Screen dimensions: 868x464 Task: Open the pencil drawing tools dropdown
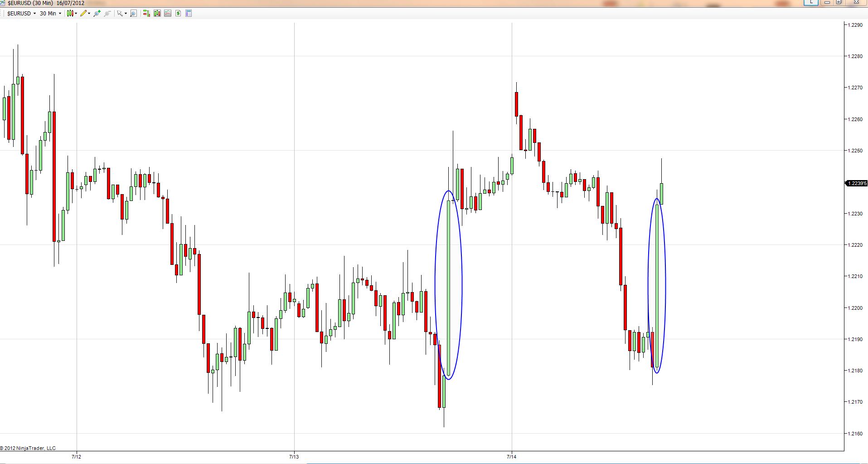click(x=85, y=14)
